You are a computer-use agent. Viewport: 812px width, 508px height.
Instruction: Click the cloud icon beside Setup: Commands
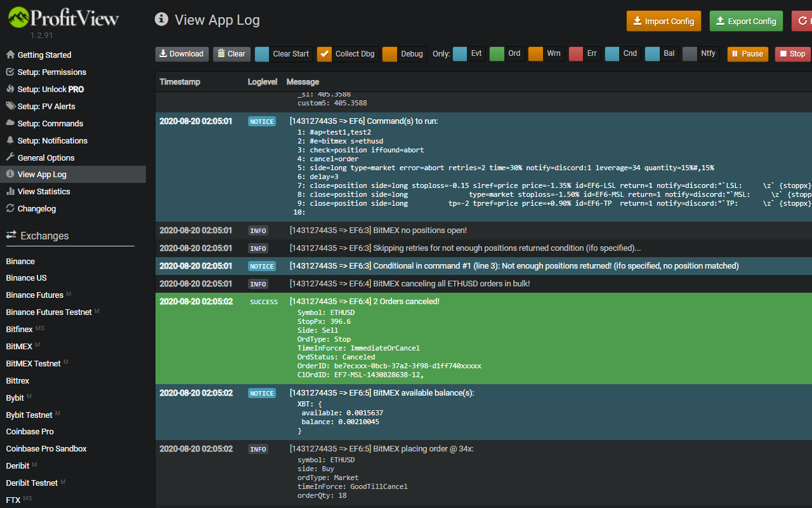(10, 123)
